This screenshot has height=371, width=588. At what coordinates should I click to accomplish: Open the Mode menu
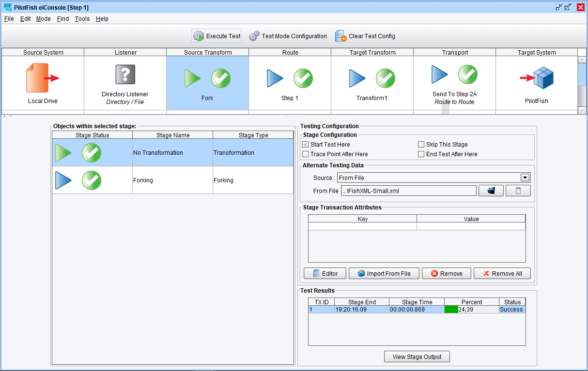(44, 19)
